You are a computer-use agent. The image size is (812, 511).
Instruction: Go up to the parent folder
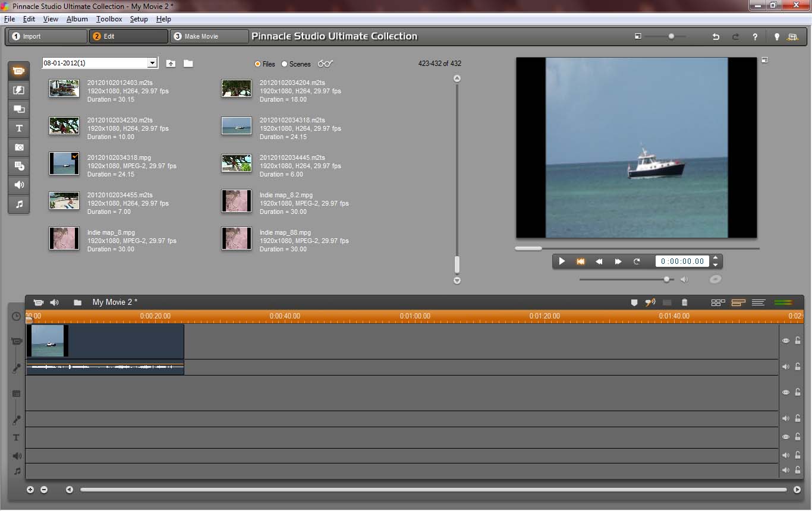click(171, 64)
